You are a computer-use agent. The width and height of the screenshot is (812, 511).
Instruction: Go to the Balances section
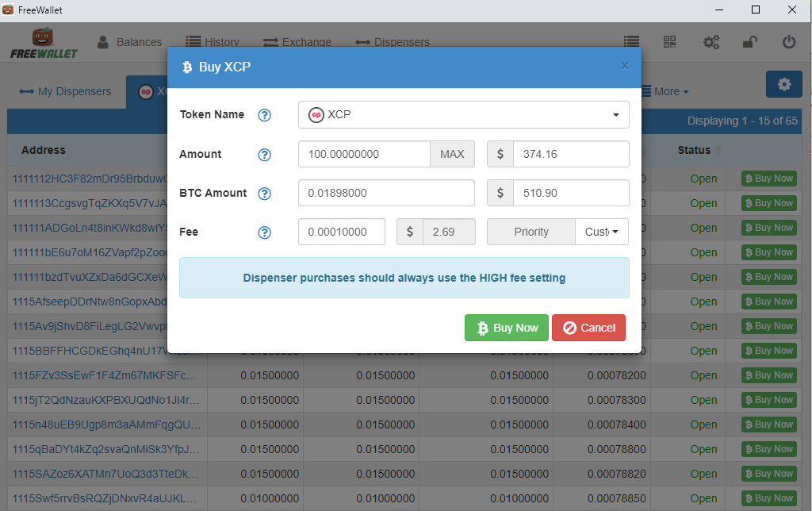(x=130, y=42)
